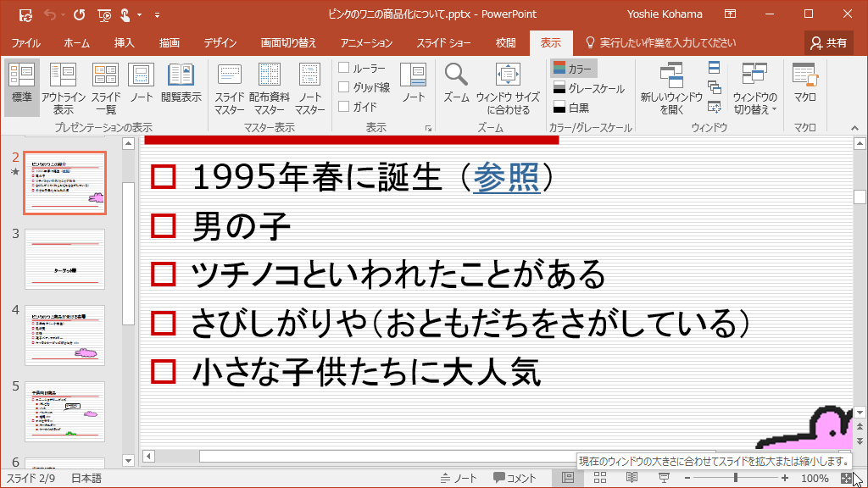
Task: Click language indicator 日本語 in status bar
Action: coord(86,478)
